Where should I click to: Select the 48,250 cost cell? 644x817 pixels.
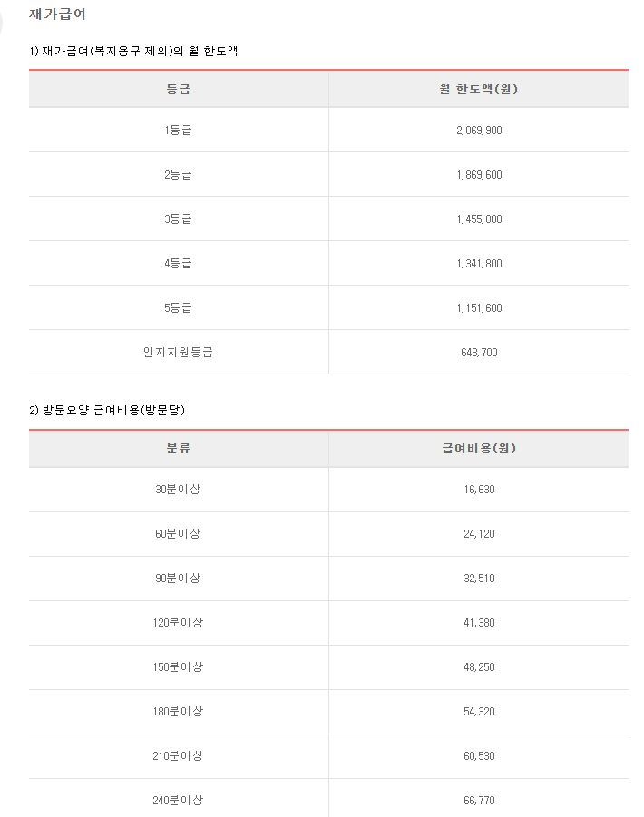pos(479,667)
